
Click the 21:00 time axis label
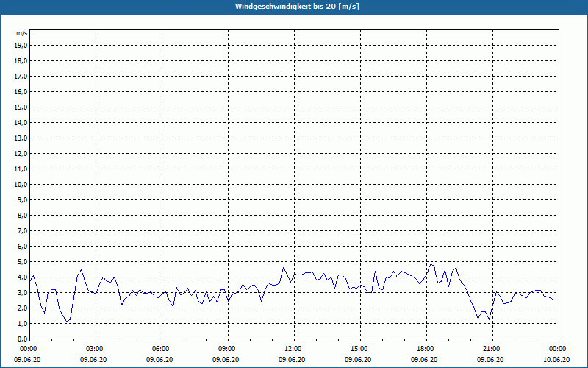pos(492,349)
